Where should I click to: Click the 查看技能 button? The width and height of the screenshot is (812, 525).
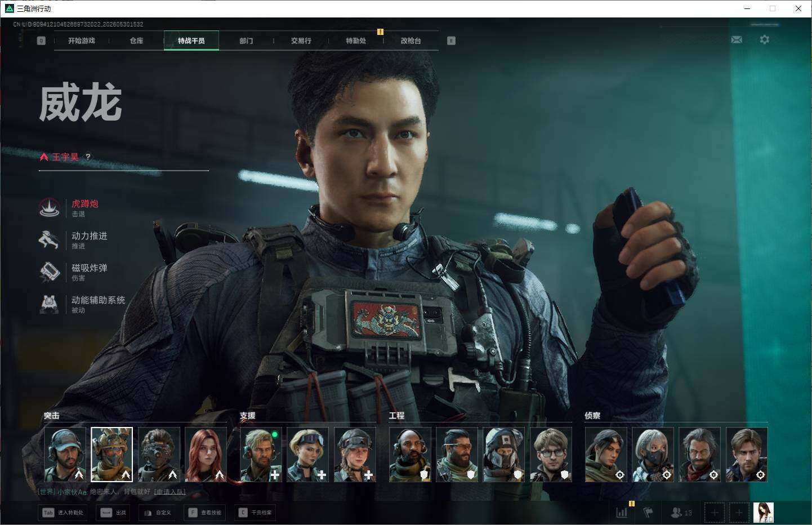pos(206,513)
